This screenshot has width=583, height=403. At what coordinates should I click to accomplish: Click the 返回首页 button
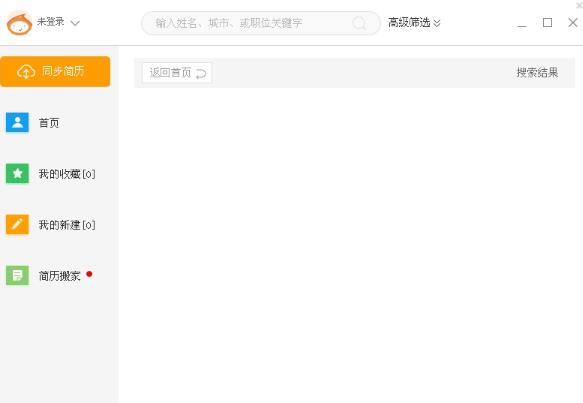click(x=177, y=73)
